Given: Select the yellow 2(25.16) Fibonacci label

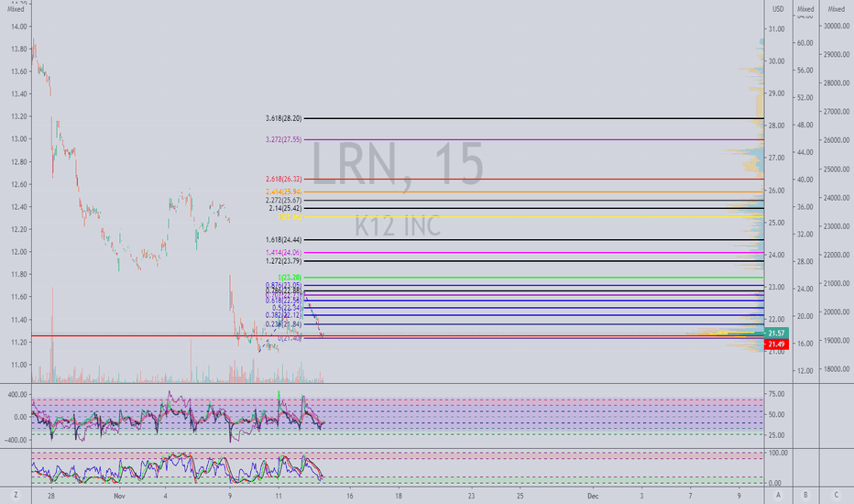Looking at the screenshot, I should point(290,217).
